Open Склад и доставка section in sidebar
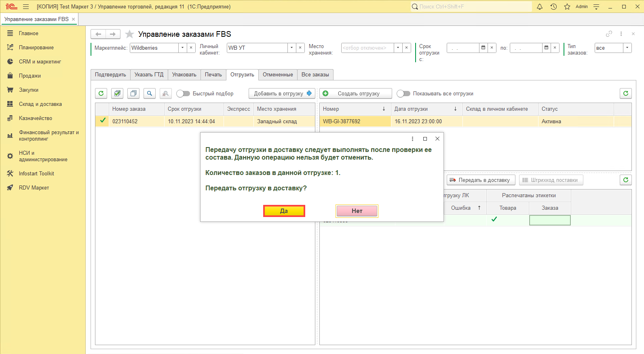Viewport: 644px width, 354px height. (x=40, y=104)
